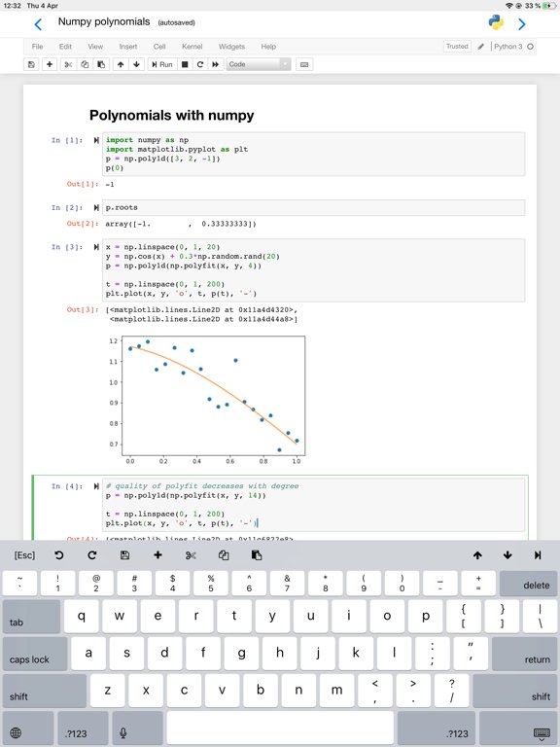The image size is (560, 747).
Task: Run cell In [1] with its run marker
Action: pos(96,140)
